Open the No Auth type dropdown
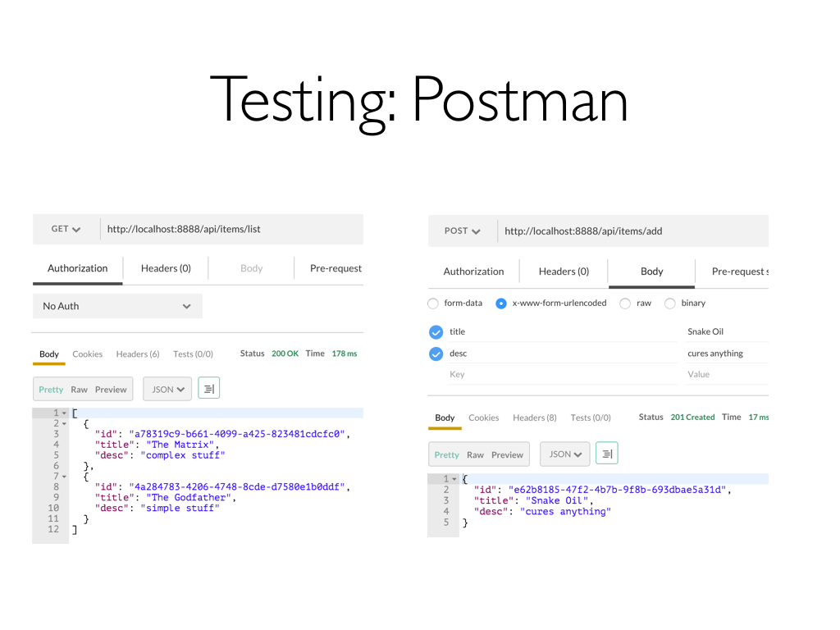This screenshot has height=630, width=840. [x=117, y=306]
